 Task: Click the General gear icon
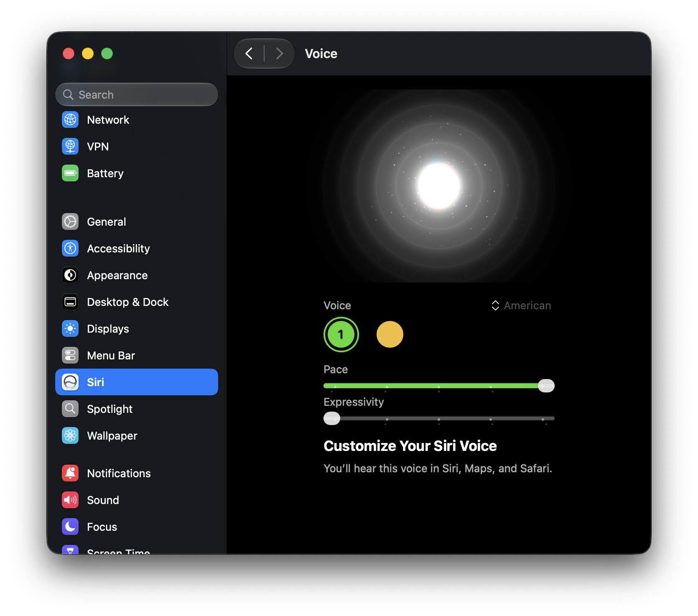tap(70, 222)
